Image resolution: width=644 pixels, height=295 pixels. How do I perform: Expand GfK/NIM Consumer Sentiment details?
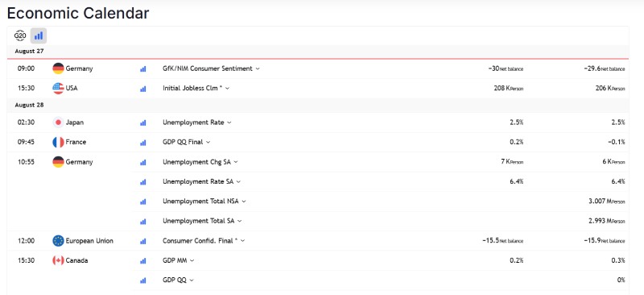pyautogui.click(x=258, y=69)
